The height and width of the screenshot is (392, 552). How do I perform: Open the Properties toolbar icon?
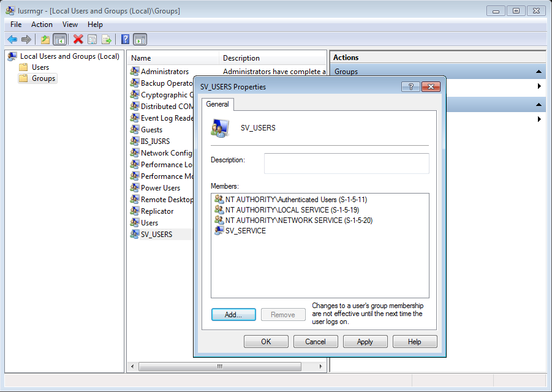point(93,39)
